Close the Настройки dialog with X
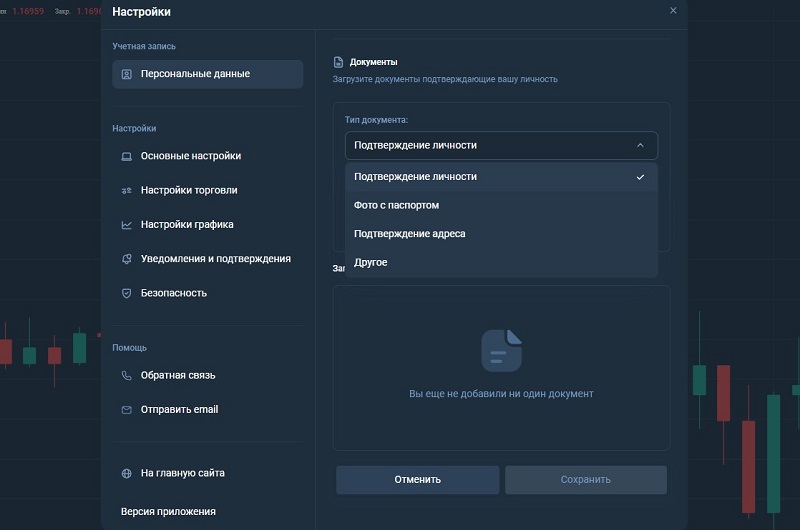 (673, 11)
